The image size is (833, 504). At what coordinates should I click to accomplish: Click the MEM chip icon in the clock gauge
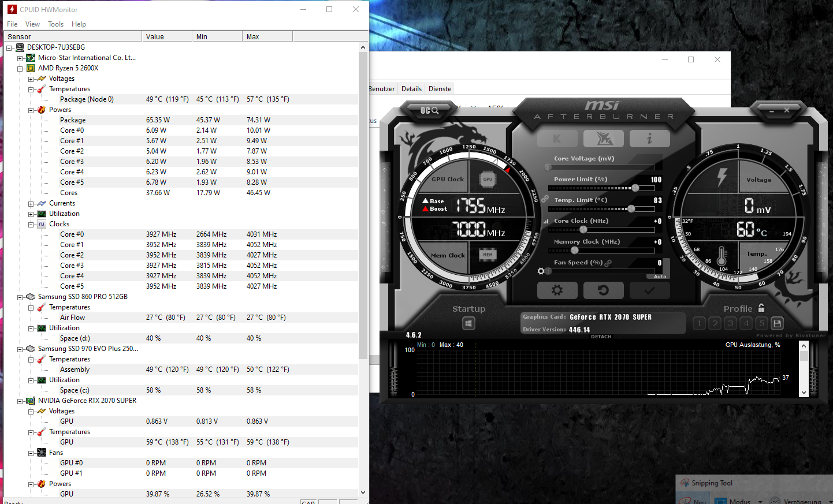(488, 255)
